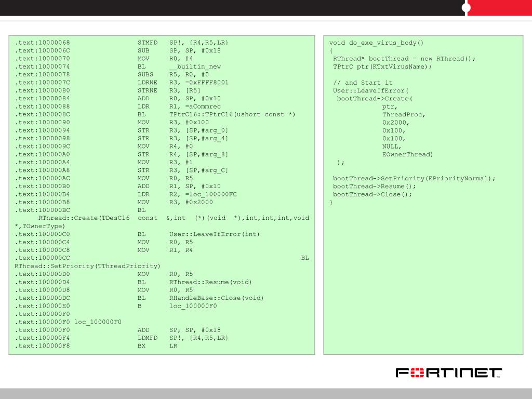Select the ThreadProc, argument
This screenshot has height=399, width=532.
tap(404, 115)
